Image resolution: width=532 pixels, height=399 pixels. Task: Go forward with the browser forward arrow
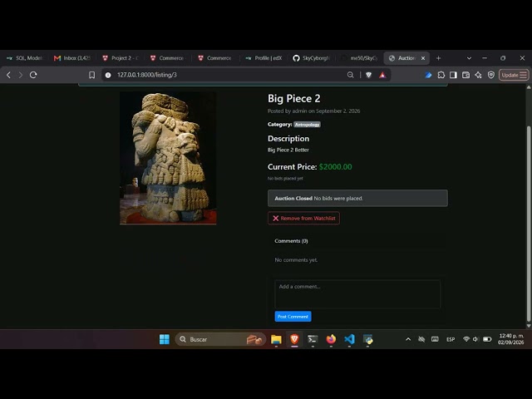click(x=21, y=75)
